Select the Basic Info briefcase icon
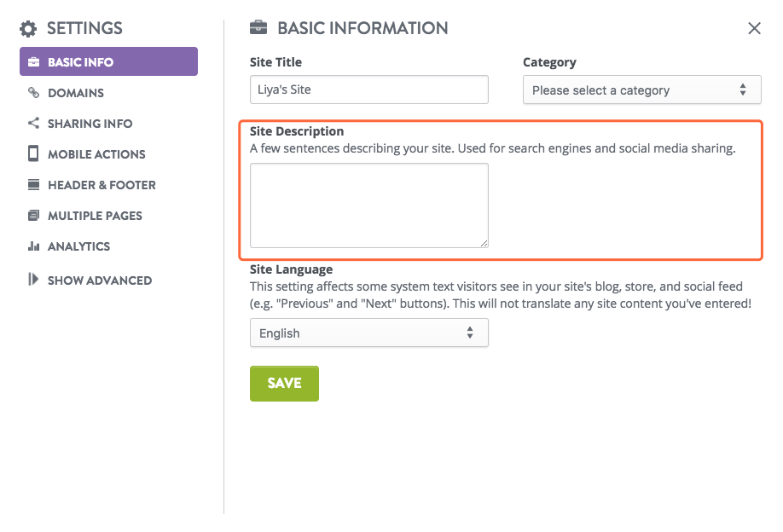 33,61
